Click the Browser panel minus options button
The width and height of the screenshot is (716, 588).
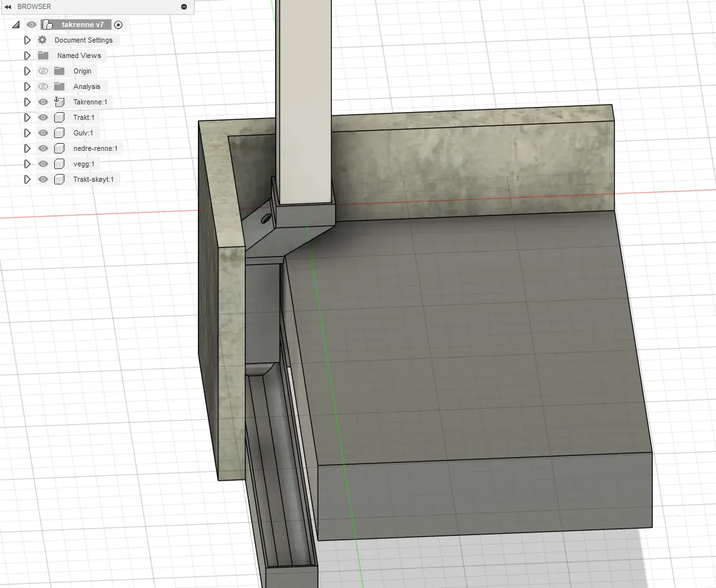184,6
